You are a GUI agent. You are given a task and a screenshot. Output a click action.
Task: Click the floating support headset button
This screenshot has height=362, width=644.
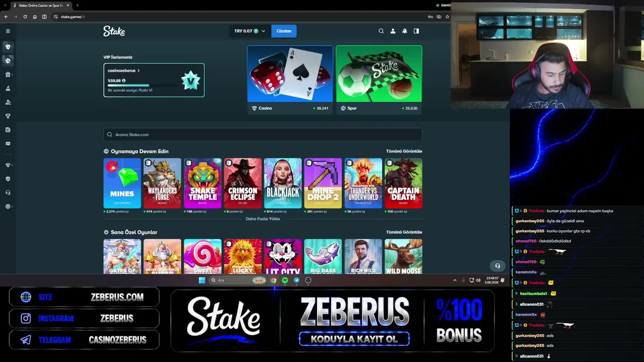pyautogui.click(x=498, y=266)
